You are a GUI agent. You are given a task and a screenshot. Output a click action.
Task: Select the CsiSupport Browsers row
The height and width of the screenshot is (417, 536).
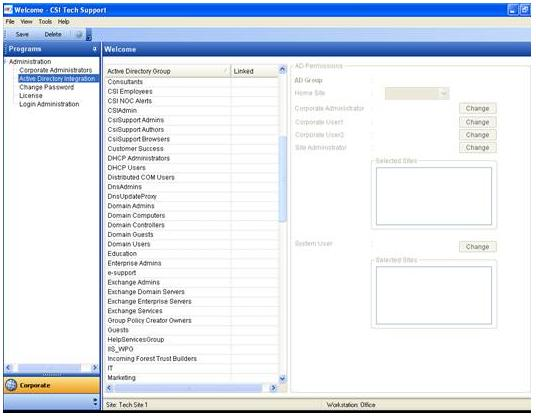pos(192,139)
